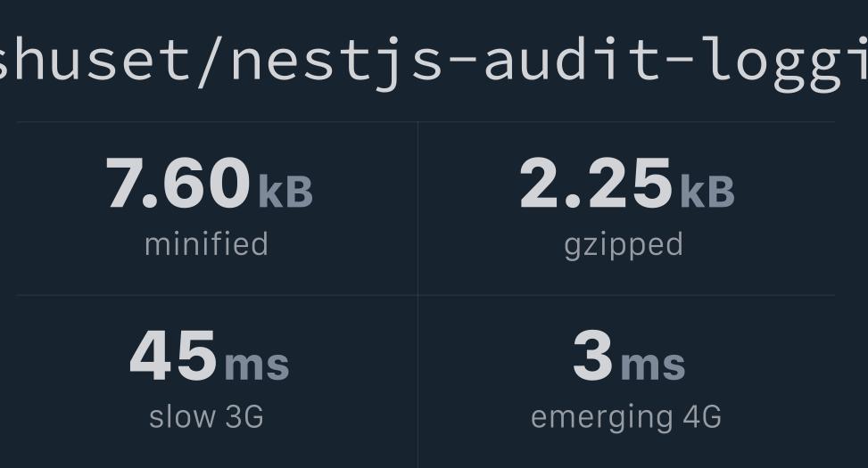Click the horizontal divider below the minified label

point(217,295)
